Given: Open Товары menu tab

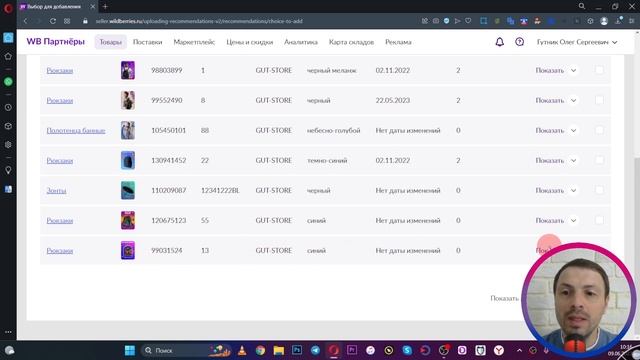Looking at the screenshot, I should [x=111, y=42].
